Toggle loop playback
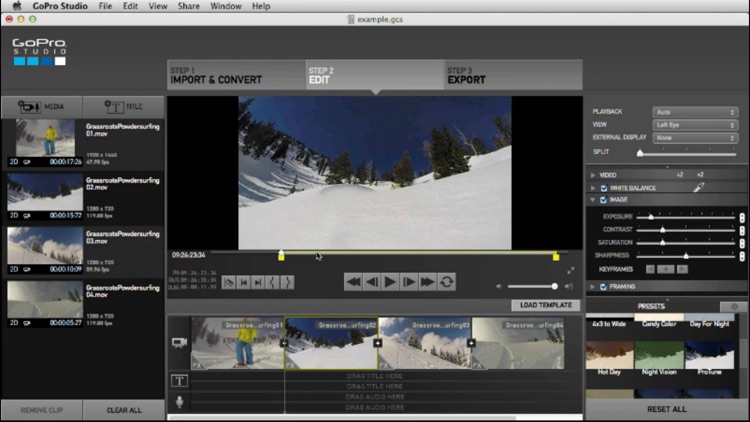This screenshot has width=750, height=422. point(446,282)
